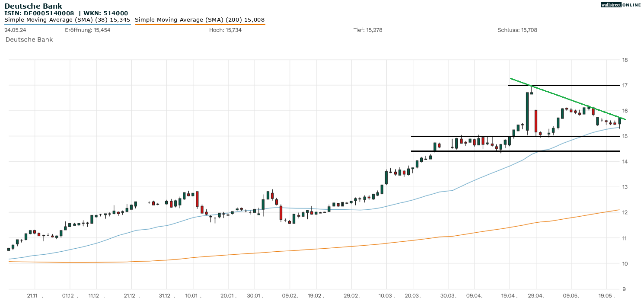
Task: Click the large red candle after the 17 peak
Action: pyautogui.click(x=536, y=121)
